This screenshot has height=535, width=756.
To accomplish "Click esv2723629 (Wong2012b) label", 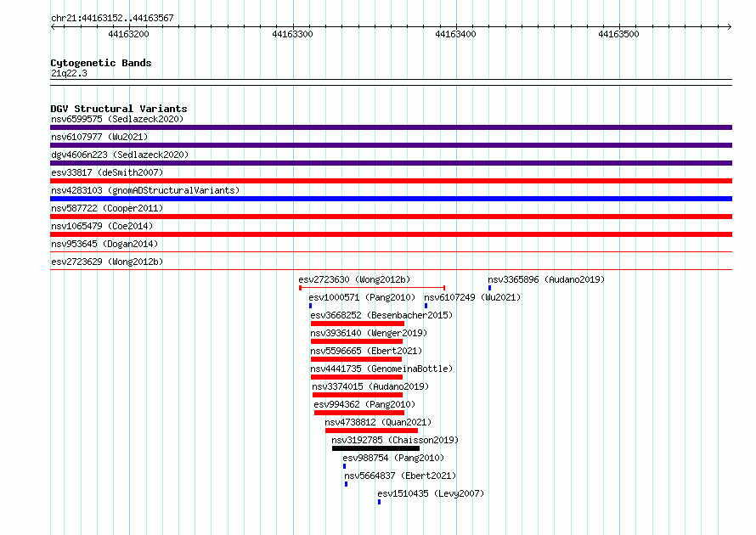I will 107,262.
